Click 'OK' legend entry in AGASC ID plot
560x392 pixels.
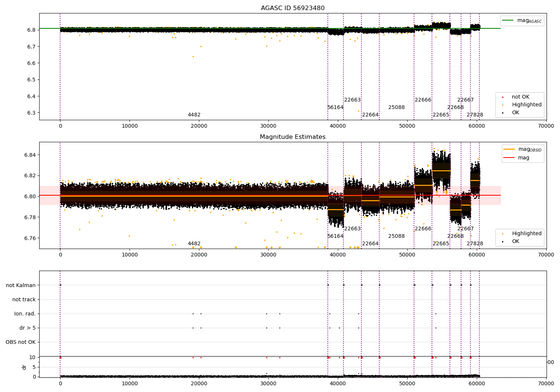click(x=510, y=113)
